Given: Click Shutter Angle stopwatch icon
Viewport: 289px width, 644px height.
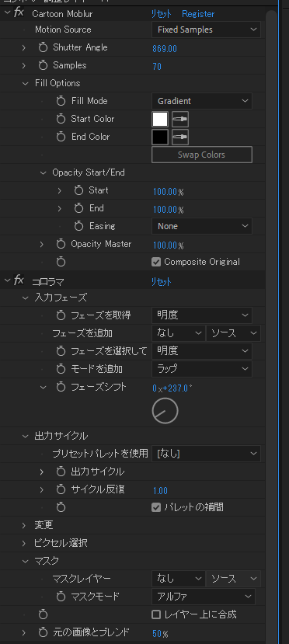Looking at the screenshot, I should 43,47.
